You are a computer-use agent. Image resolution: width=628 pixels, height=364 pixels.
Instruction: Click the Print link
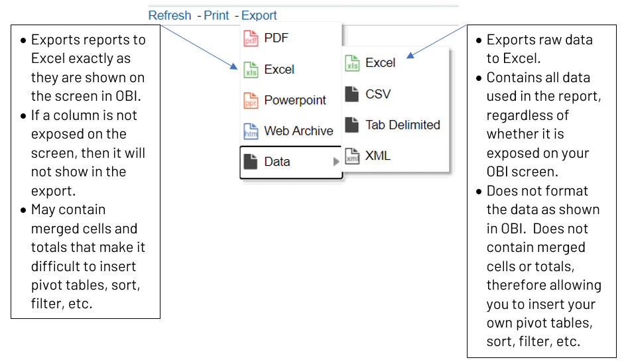[x=216, y=15]
